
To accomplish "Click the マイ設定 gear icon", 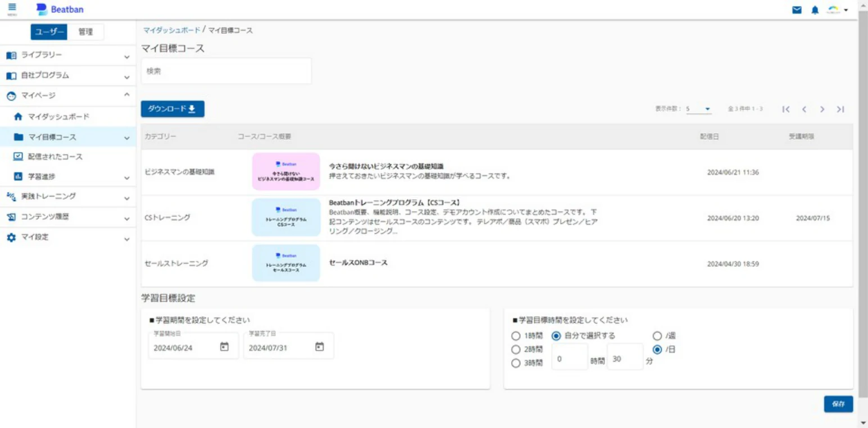I will (x=12, y=237).
